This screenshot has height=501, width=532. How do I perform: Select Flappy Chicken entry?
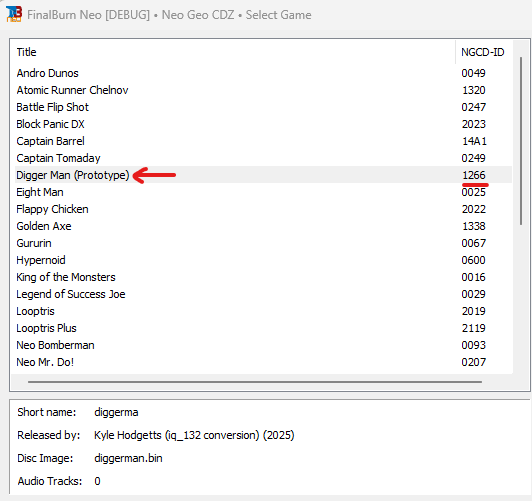(x=263, y=209)
